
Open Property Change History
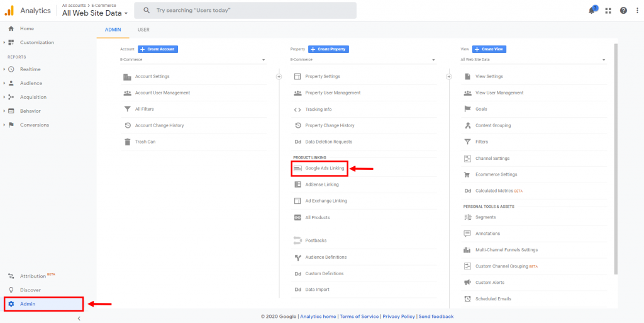(330, 125)
